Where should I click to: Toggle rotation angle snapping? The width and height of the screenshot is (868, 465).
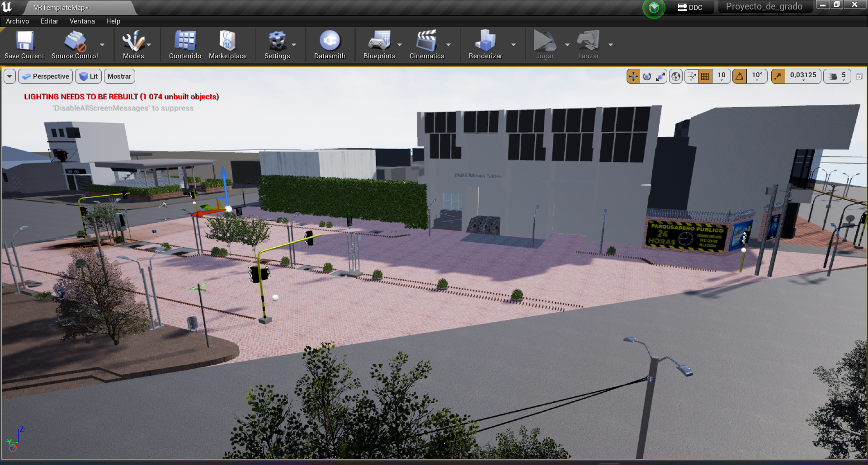coord(740,76)
